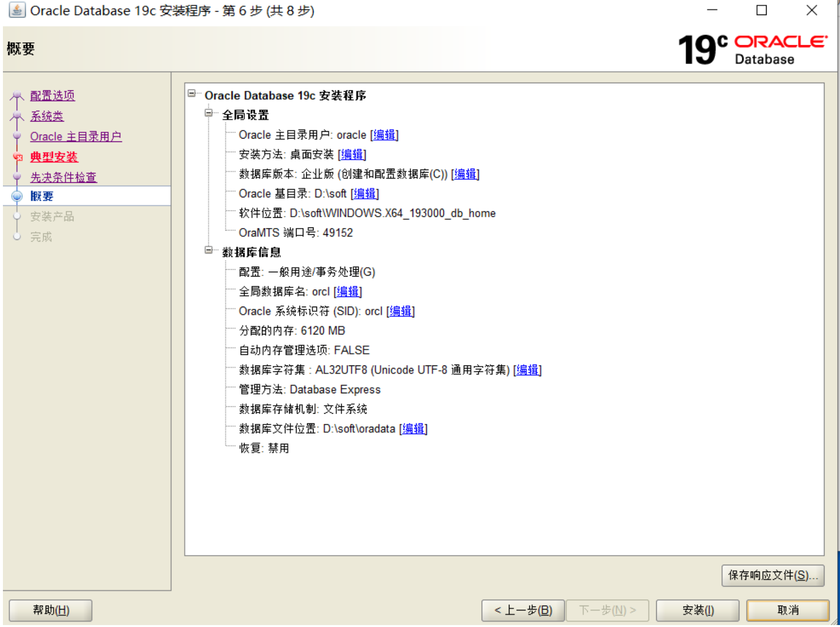Viewport: 840px width, 627px height.
Task: Edit the Oracle 主目录用户 oracle setting
Action: [384, 135]
